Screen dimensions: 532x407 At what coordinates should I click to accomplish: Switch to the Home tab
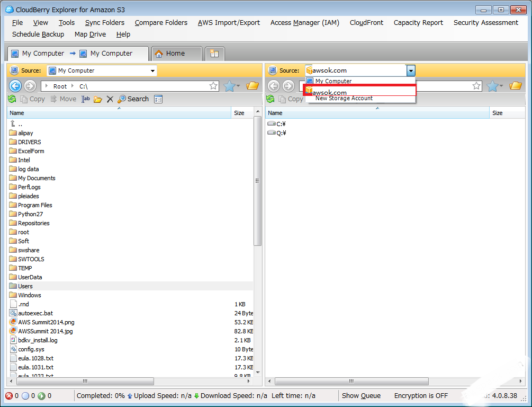[x=176, y=54]
